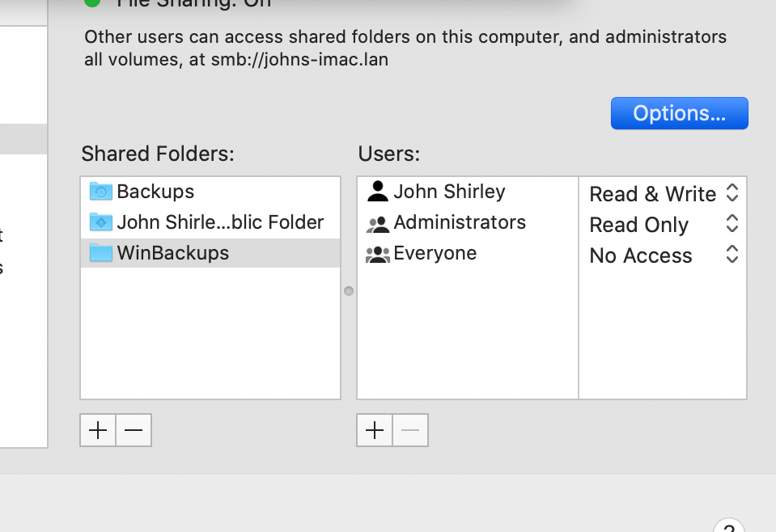Add a new user with plus button
Viewport: 776px width, 532px height.
tap(375, 431)
